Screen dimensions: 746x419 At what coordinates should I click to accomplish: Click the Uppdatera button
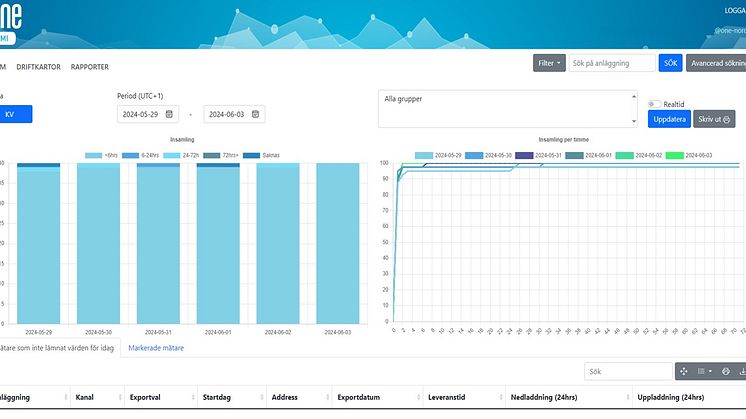click(669, 119)
